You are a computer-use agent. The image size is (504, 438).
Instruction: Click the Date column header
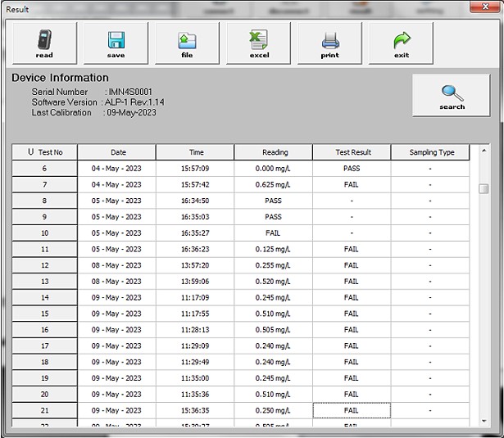point(116,152)
